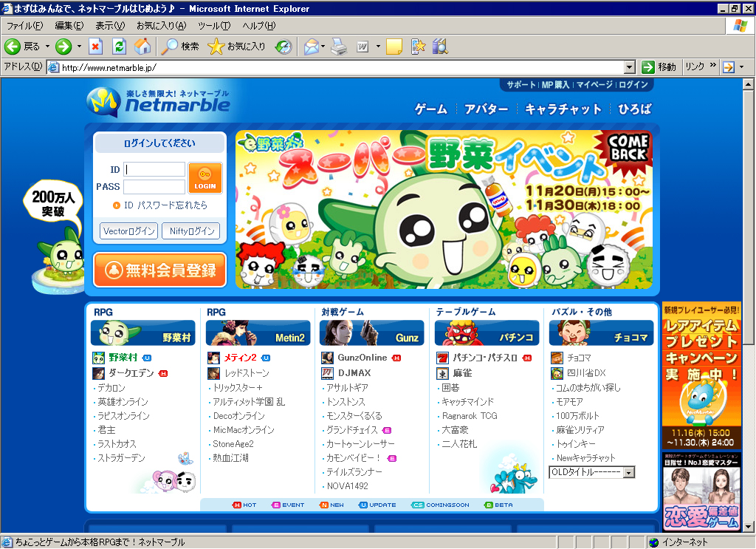Open the address bar dropdown arrow
Image resolution: width=756 pixels, height=549 pixels.
[630, 67]
